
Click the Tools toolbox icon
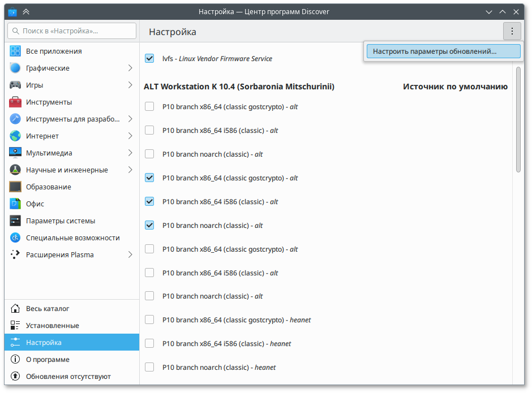(15, 102)
